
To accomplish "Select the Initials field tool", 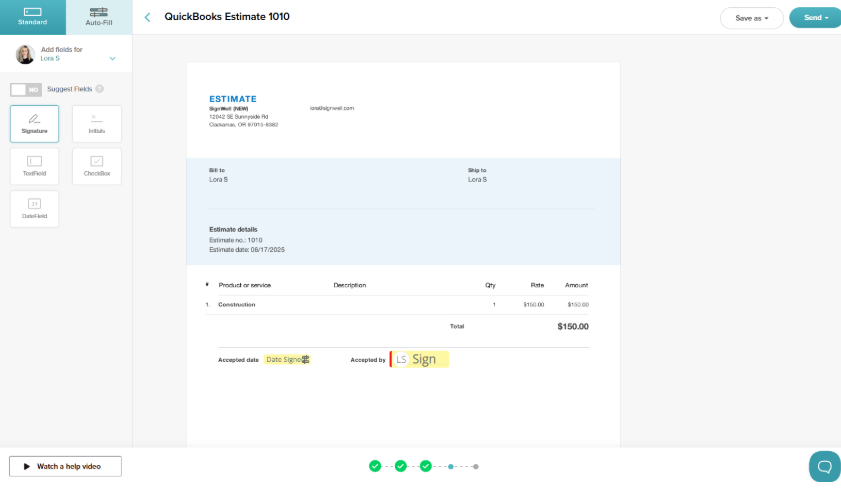I will click(97, 124).
